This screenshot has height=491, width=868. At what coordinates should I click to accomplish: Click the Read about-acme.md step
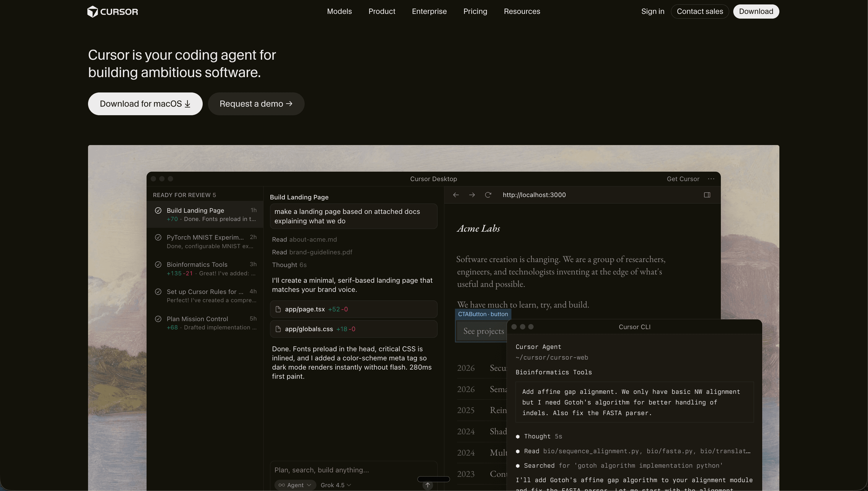pyautogui.click(x=305, y=239)
